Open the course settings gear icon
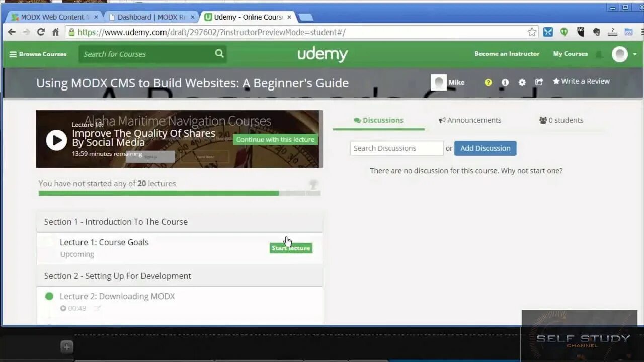The height and width of the screenshot is (362, 644). (522, 82)
